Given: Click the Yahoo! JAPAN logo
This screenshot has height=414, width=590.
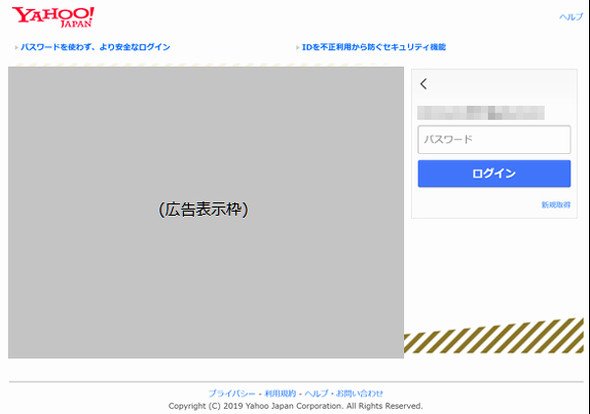Looking at the screenshot, I should pyautogui.click(x=53, y=17).
